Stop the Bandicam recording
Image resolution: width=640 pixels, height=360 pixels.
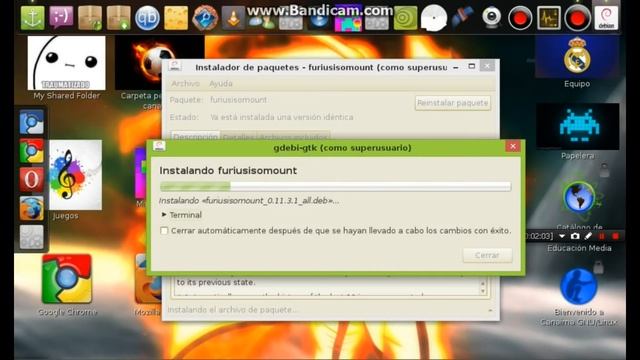coord(616,236)
